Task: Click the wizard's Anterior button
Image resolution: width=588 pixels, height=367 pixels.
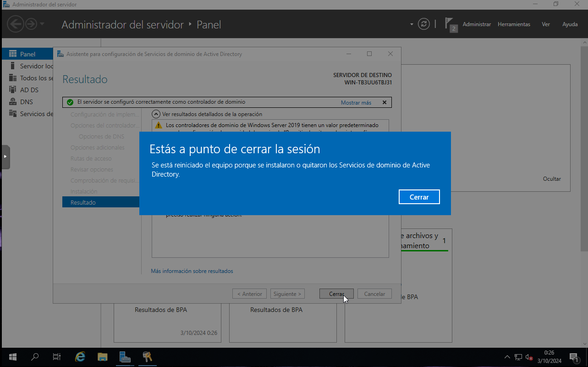Action: pos(249,294)
